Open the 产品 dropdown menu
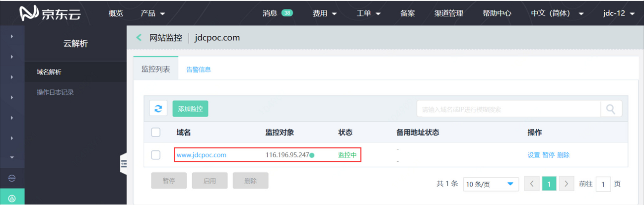Viewport: 644px width, 205px height. pyautogui.click(x=152, y=13)
